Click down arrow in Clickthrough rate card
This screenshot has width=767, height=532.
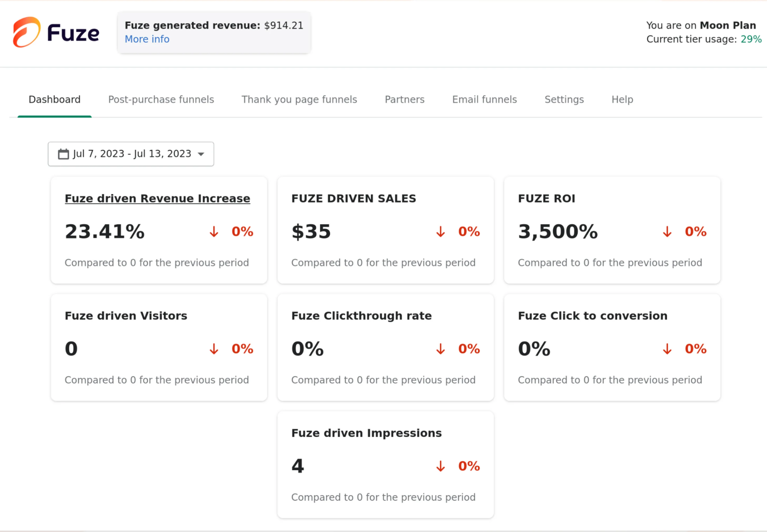coord(441,349)
